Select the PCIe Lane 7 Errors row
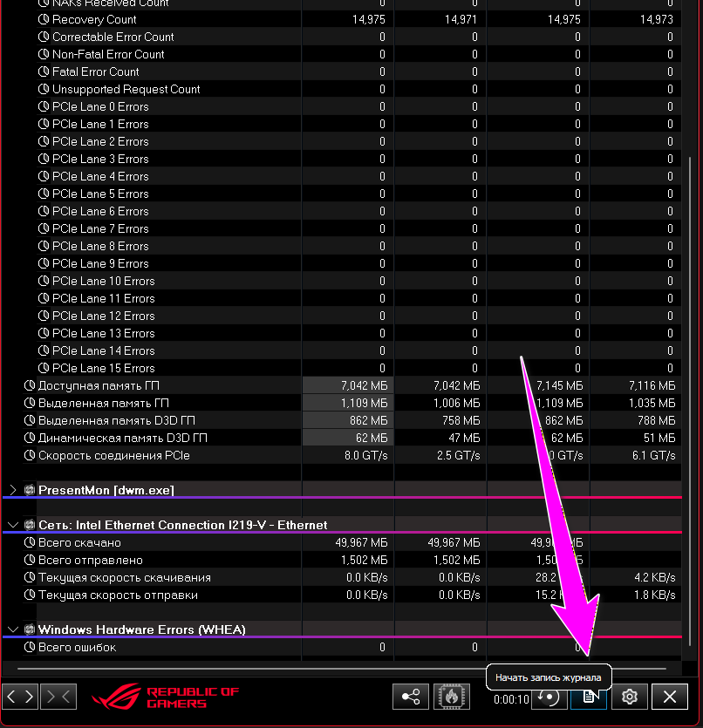The height and width of the screenshot is (728, 703). 100,228
